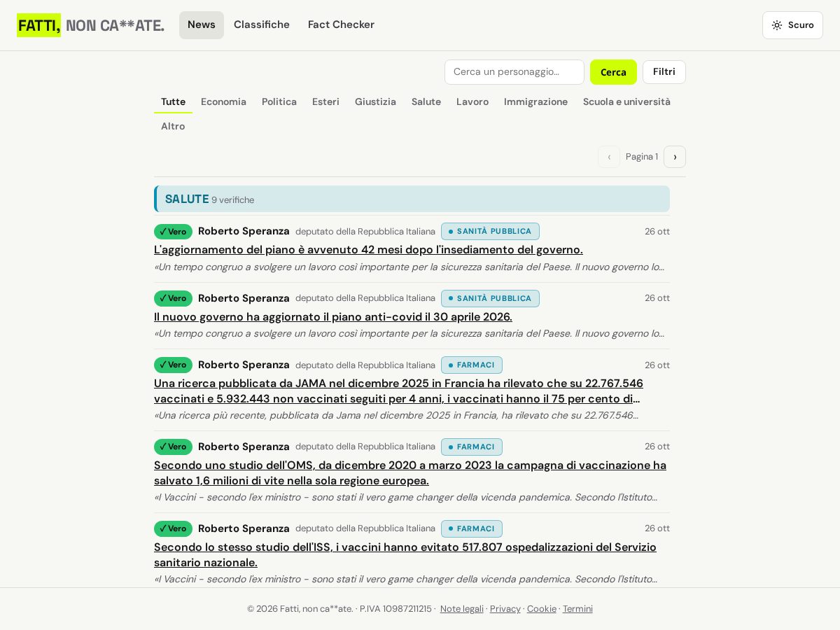The image size is (840, 630).
Task: Open the JAMA dicembre 2025 Francia headline
Action: [x=399, y=391]
